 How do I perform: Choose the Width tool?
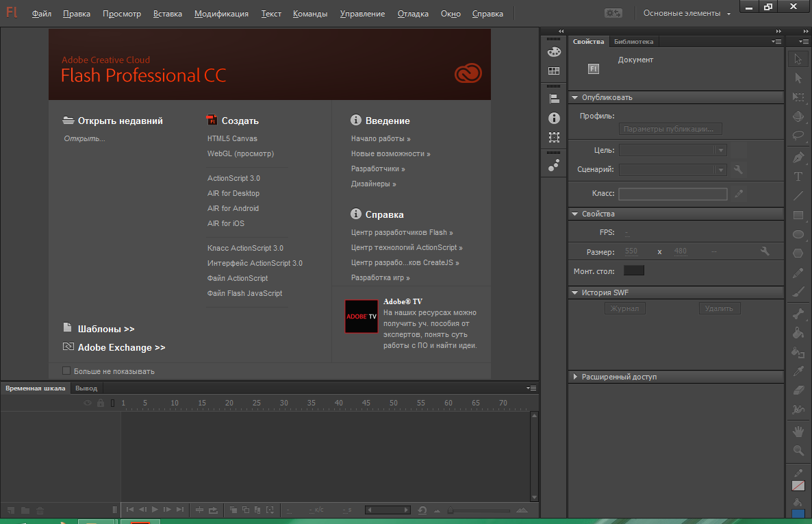pos(798,410)
